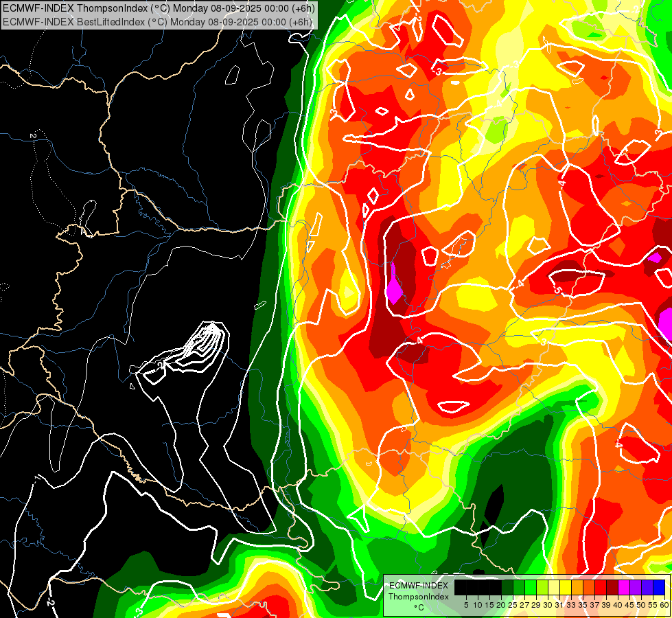Viewport: 672px width, 618px height.
Task: Click the legend label 'ThompsonIndex'
Action: click(x=418, y=597)
